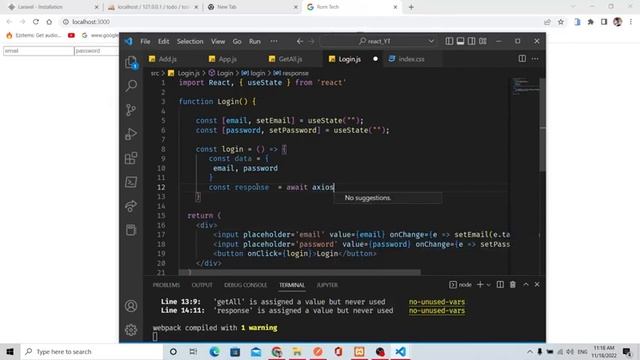Select the Login.js editor tab
Screen dimensions: 640x360
[349, 59]
